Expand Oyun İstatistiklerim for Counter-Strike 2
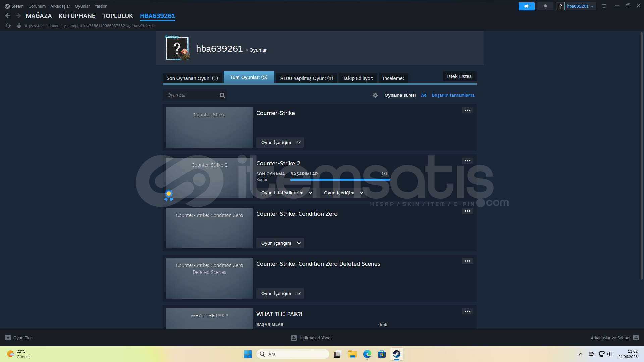 [x=286, y=193]
